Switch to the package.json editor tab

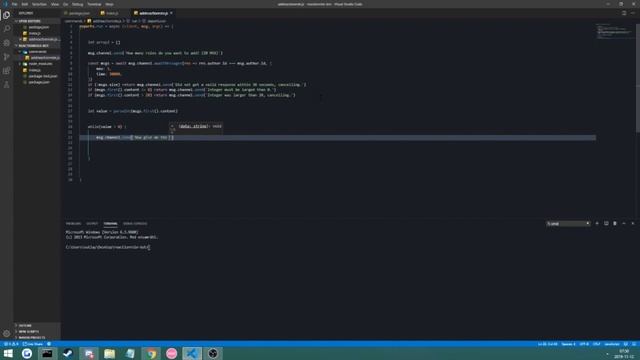point(79,13)
